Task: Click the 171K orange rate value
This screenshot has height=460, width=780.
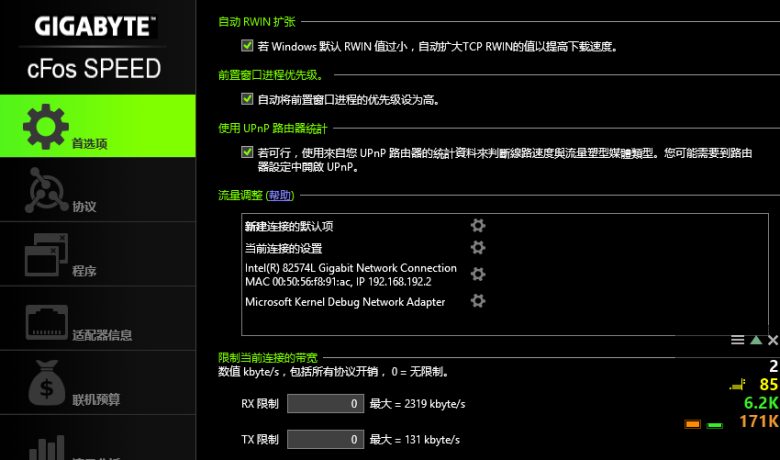Action: pos(759,421)
